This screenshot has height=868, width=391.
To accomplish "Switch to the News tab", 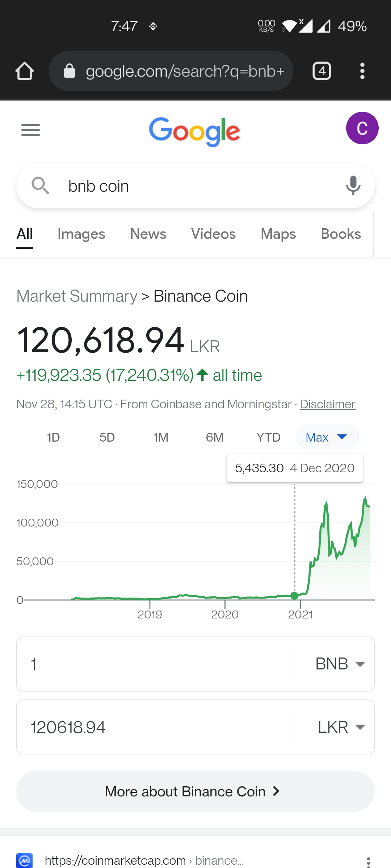I will (x=148, y=234).
